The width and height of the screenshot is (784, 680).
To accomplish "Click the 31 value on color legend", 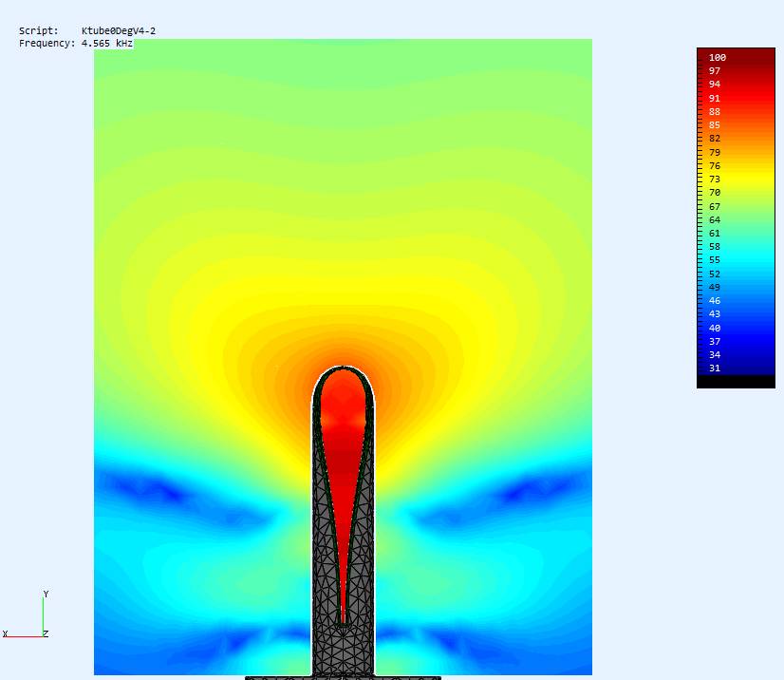I will 715,368.
